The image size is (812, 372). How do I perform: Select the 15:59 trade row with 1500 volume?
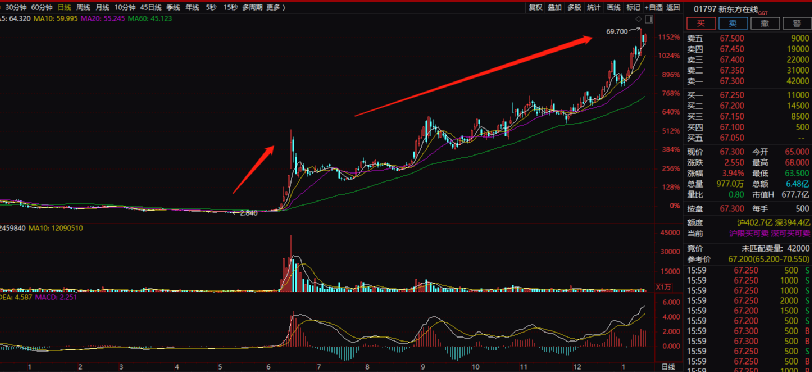point(748,311)
